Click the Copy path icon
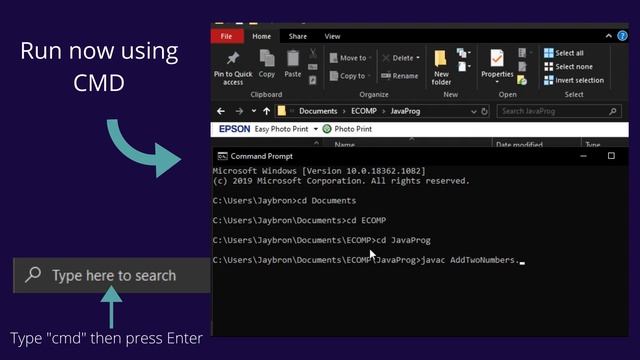The image size is (640, 360). click(313, 67)
